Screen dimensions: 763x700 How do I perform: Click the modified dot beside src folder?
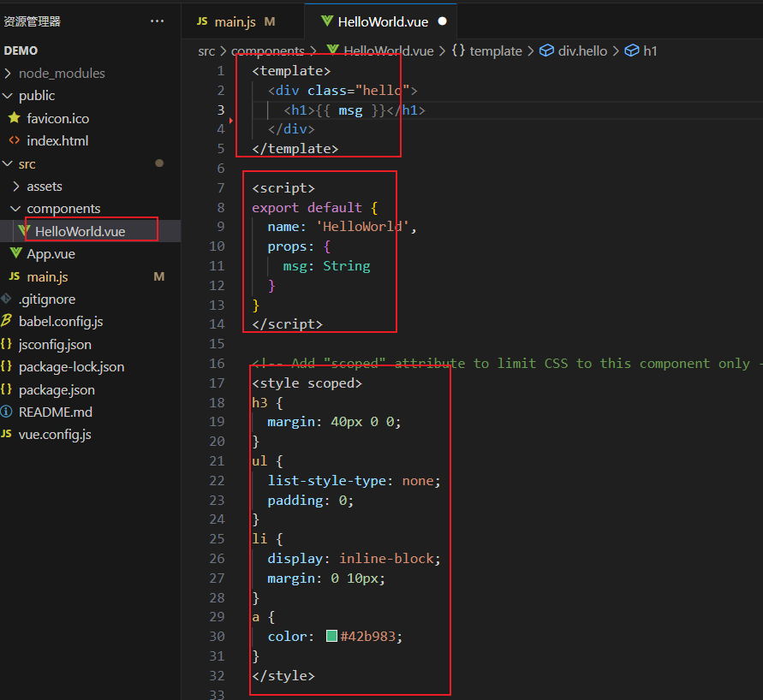(x=159, y=163)
